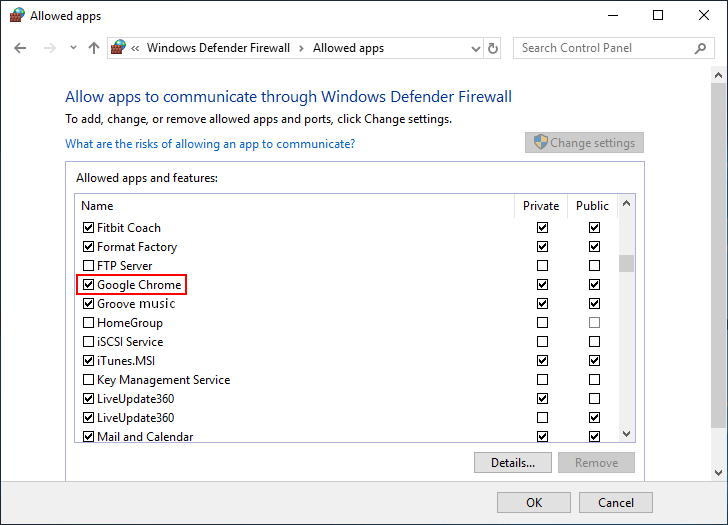This screenshot has height=525, width=728.
Task: Toggle the Format Factory checkbox
Action: click(88, 246)
